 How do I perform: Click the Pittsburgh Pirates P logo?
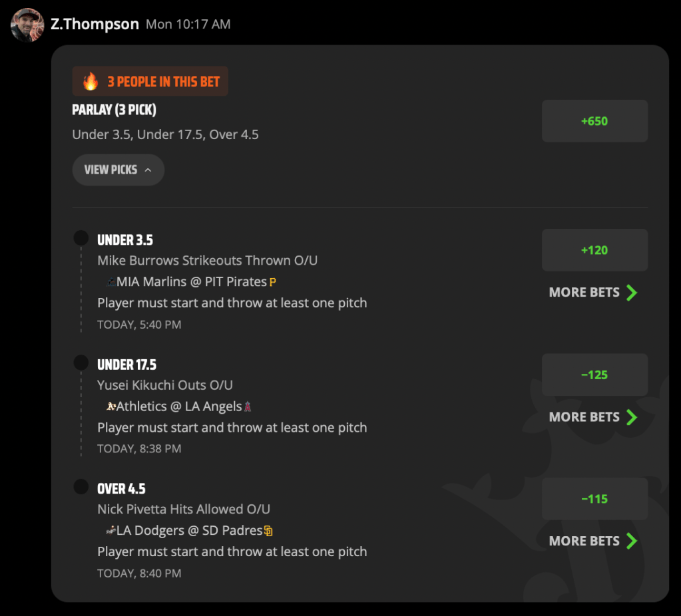pos(273,282)
